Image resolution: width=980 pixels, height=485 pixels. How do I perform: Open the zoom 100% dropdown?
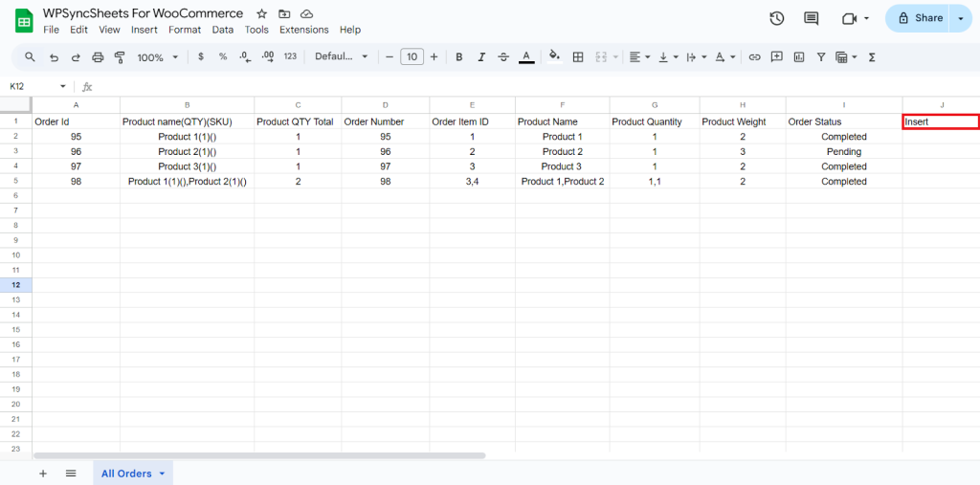click(158, 56)
